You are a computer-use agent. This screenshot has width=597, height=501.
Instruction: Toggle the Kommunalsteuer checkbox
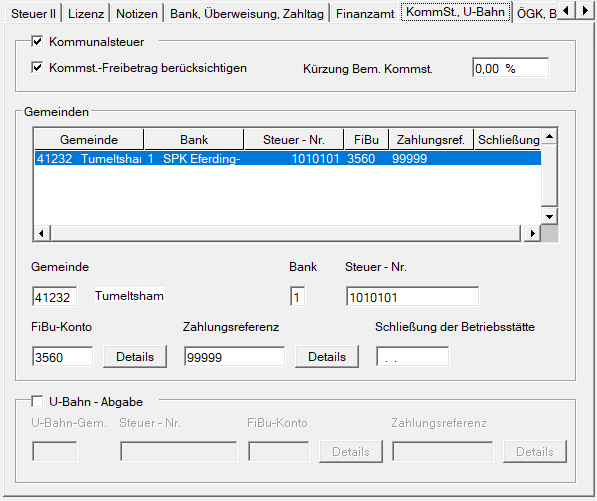[x=37, y=41]
